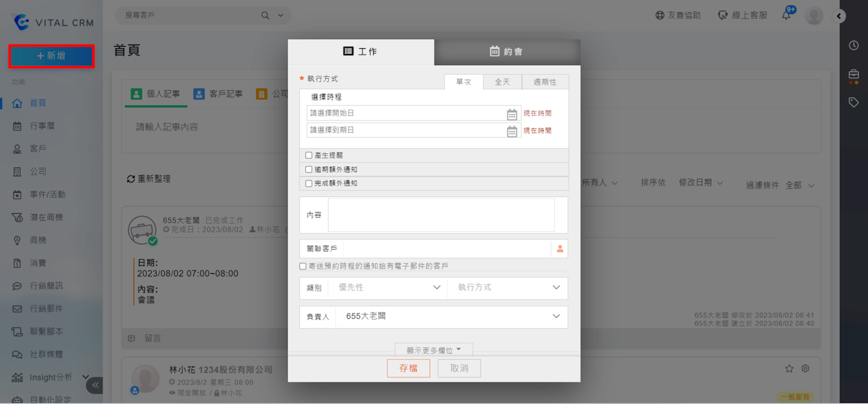Screen dimensions: 868x404
Task: Click the due date calendar icon
Action: point(512,131)
